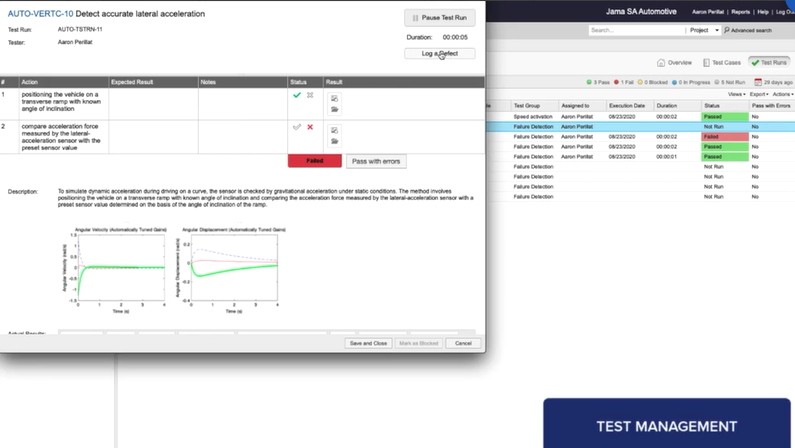Click the Test Runs green checkmark icon
795x448 pixels.
[x=755, y=63]
